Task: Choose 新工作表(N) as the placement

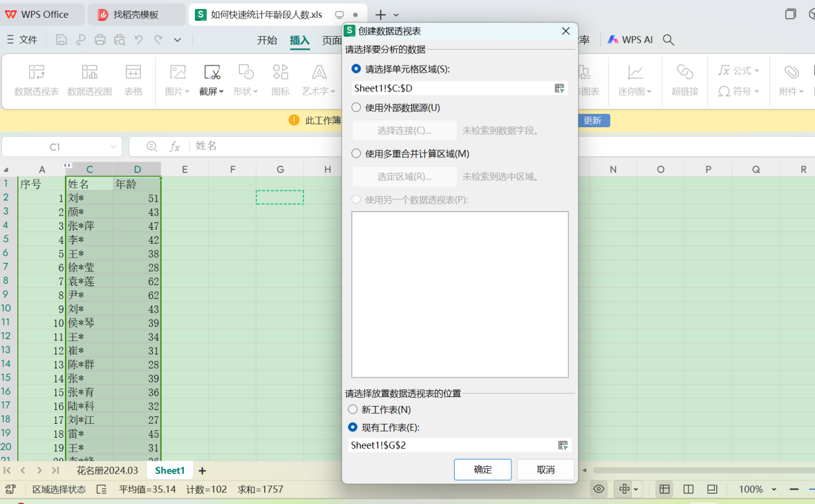Action: click(x=353, y=409)
